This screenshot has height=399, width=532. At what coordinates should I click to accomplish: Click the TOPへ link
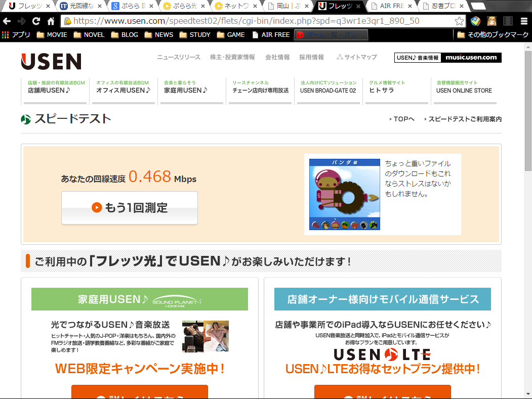click(402, 119)
